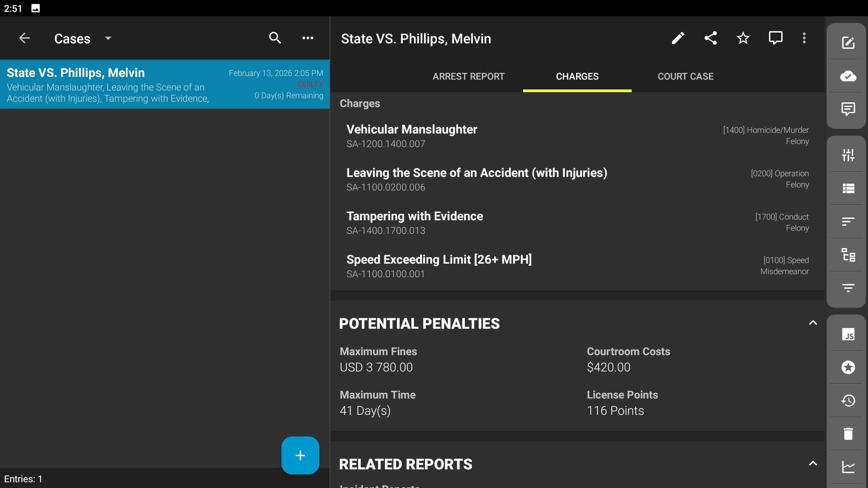Toggle the favorite star for this case

[x=743, y=38]
